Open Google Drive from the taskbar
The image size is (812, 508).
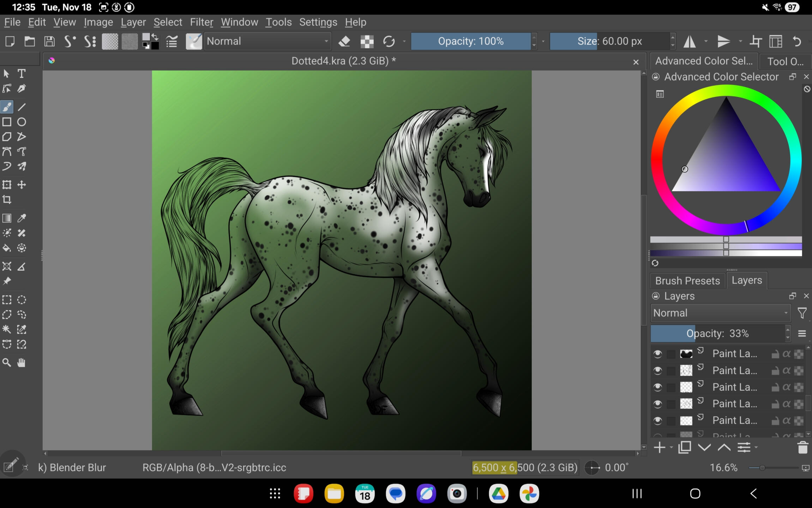[x=498, y=494]
